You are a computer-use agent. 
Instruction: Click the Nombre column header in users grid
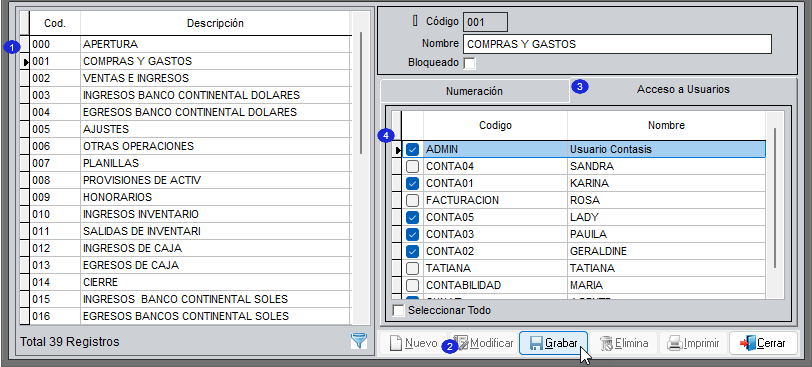click(666, 125)
